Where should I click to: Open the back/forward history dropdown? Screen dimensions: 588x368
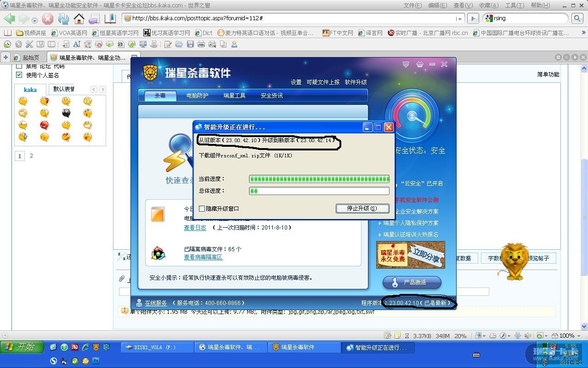point(34,20)
